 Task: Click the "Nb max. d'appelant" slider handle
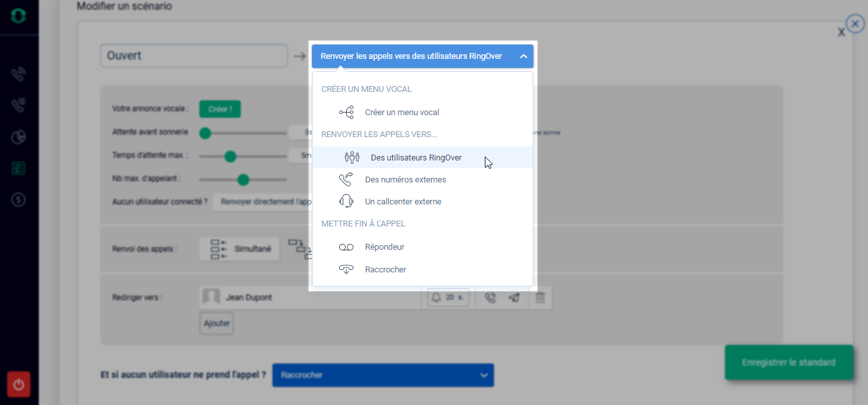(243, 179)
